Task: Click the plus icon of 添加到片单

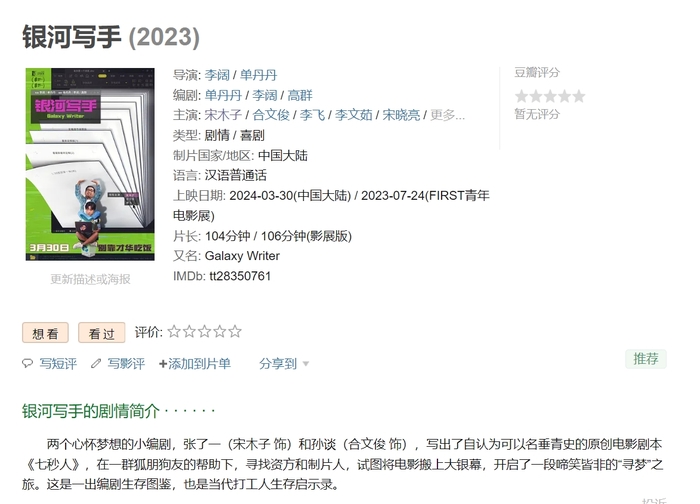Action: (x=163, y=364)
